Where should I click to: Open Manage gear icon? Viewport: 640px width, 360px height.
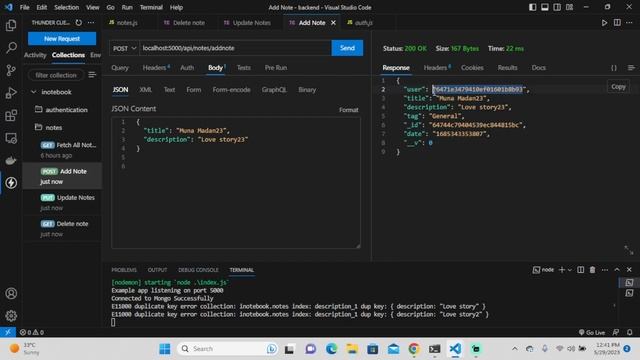tap(11, 316)
